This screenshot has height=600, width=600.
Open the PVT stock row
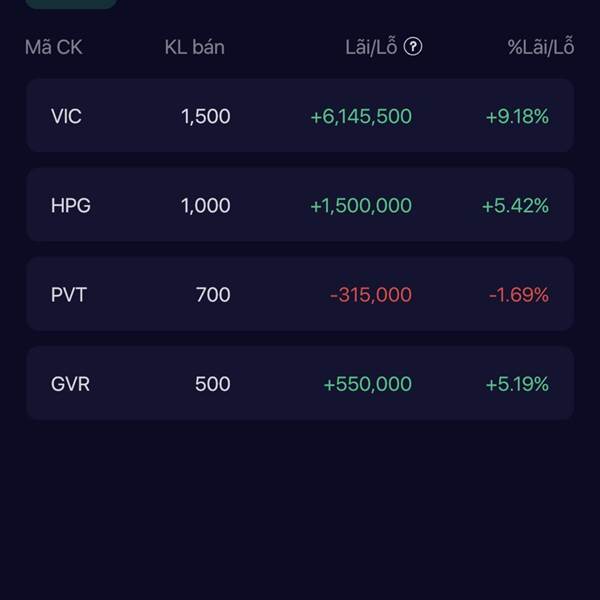tap(300, 294)
